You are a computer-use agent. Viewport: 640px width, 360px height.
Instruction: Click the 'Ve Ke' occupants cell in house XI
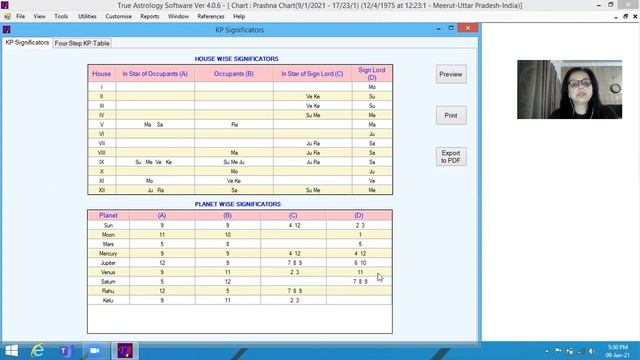(234, 181)
